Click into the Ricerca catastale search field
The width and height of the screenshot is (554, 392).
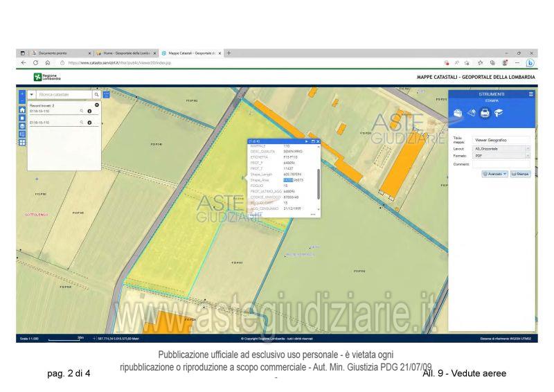coord(64,95)
